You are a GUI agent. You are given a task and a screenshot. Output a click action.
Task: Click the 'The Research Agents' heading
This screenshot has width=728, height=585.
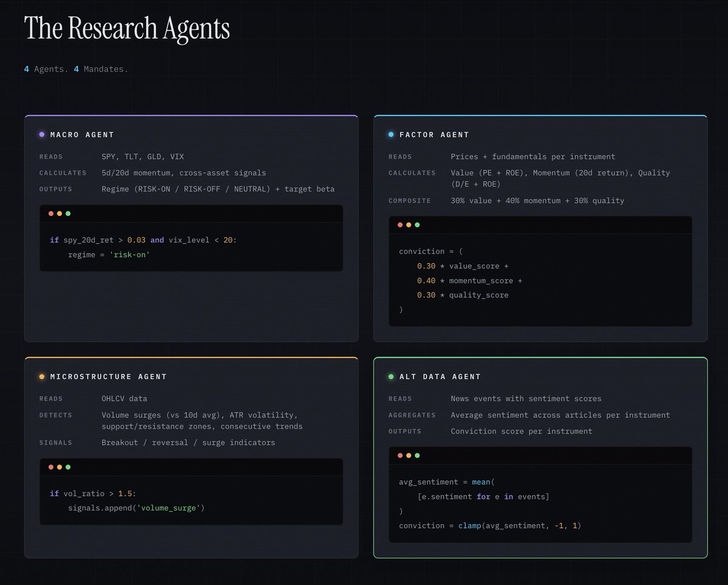point(127,29)
